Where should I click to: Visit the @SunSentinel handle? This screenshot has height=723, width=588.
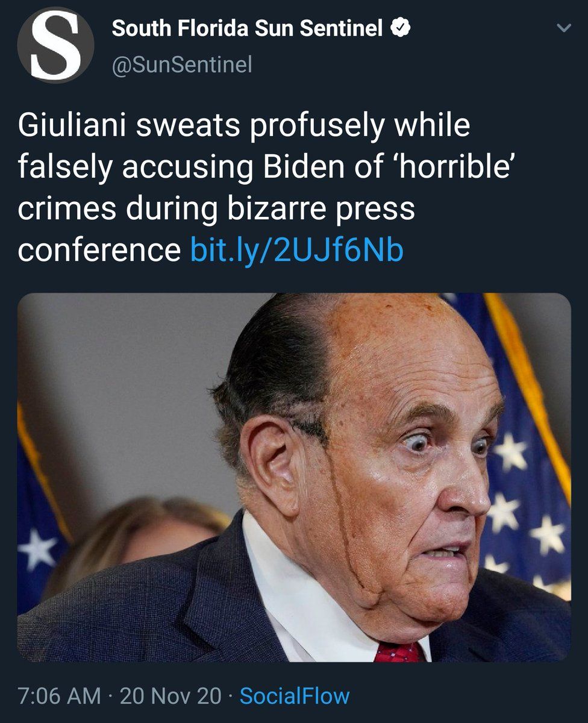point(182,64)
